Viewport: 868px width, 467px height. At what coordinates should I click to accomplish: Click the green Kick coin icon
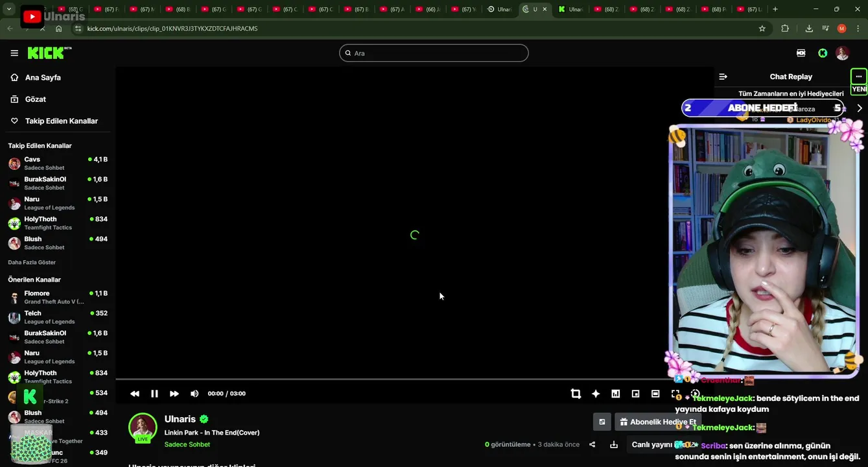coord(823,53)
